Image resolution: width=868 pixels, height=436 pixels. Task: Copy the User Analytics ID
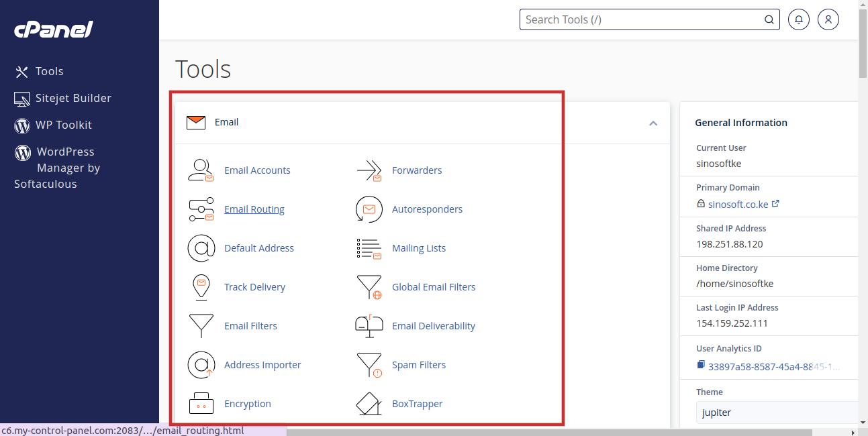click(x=701, y=365)
